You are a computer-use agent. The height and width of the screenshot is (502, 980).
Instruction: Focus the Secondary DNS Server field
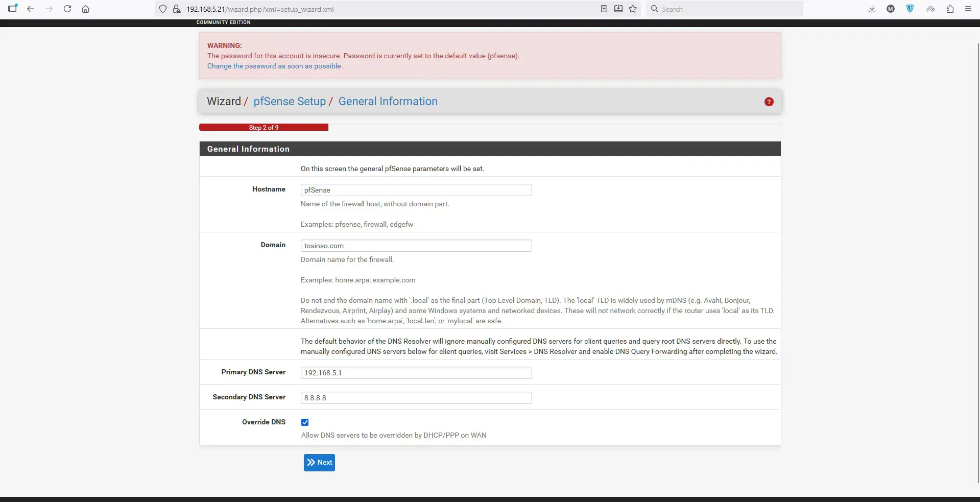tap(416, 398)
